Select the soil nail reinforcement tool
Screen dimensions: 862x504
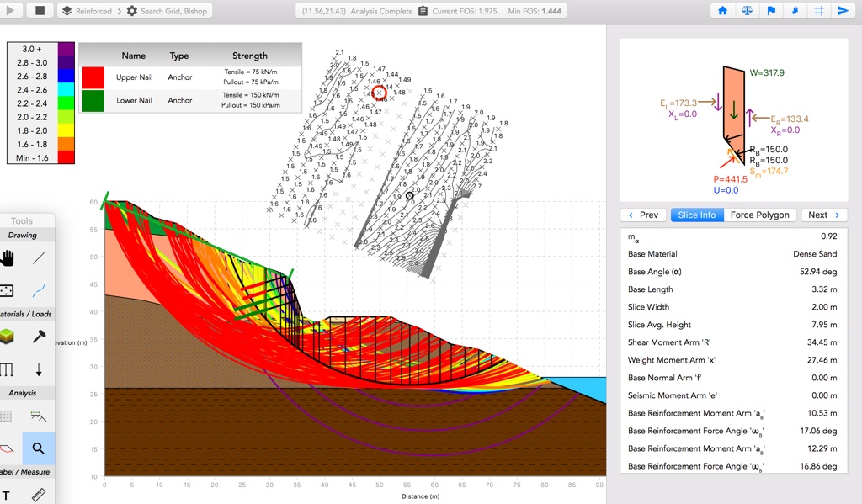pos(39,337)
